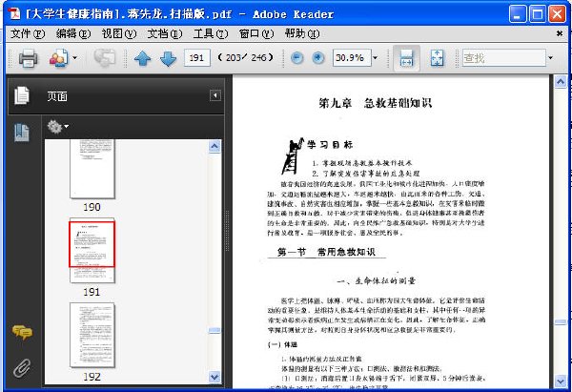Collapse the Pages panel with arrow button

click(x=215, y=95)
